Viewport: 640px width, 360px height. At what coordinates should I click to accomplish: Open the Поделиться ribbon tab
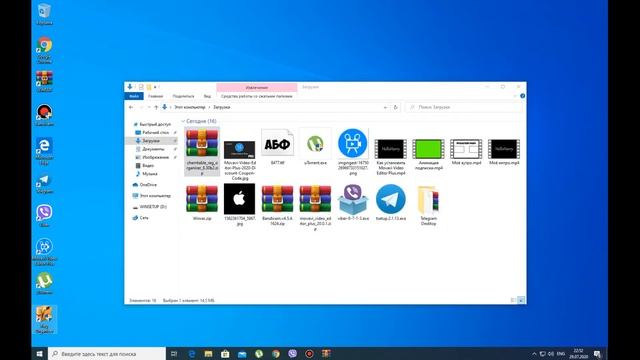point(183,96)
